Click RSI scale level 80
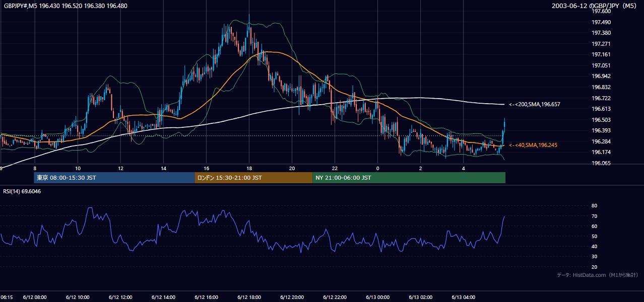The image size is (644, 302). coord(594,206)
